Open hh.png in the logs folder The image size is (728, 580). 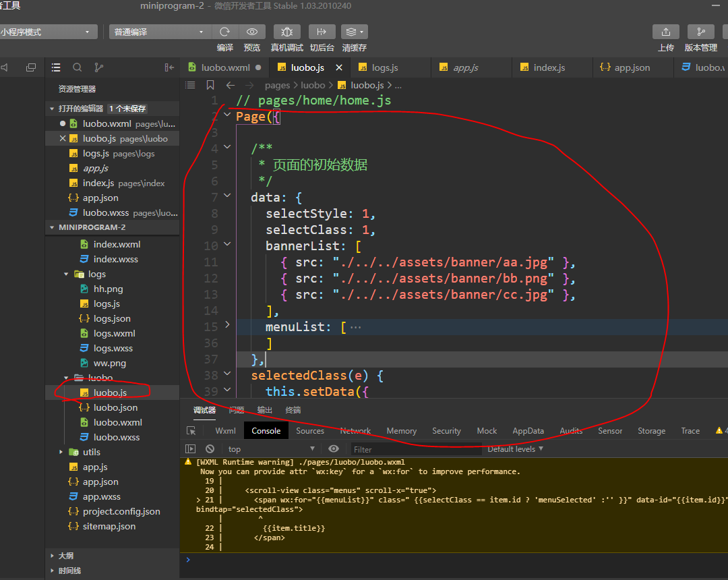[108, 289]
